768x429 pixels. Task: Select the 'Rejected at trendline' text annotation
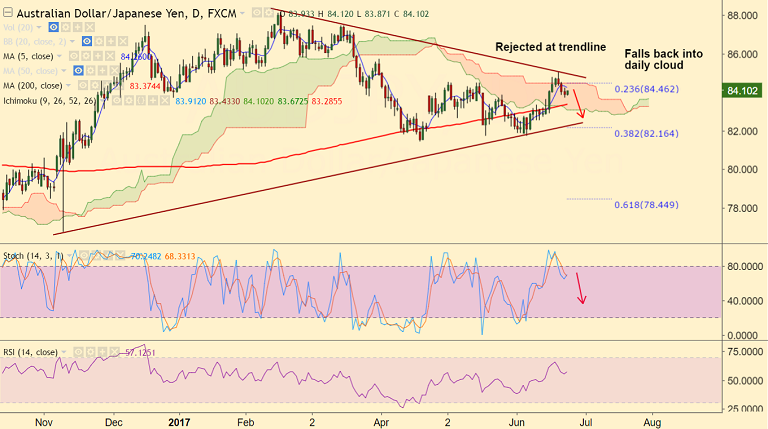551,47
